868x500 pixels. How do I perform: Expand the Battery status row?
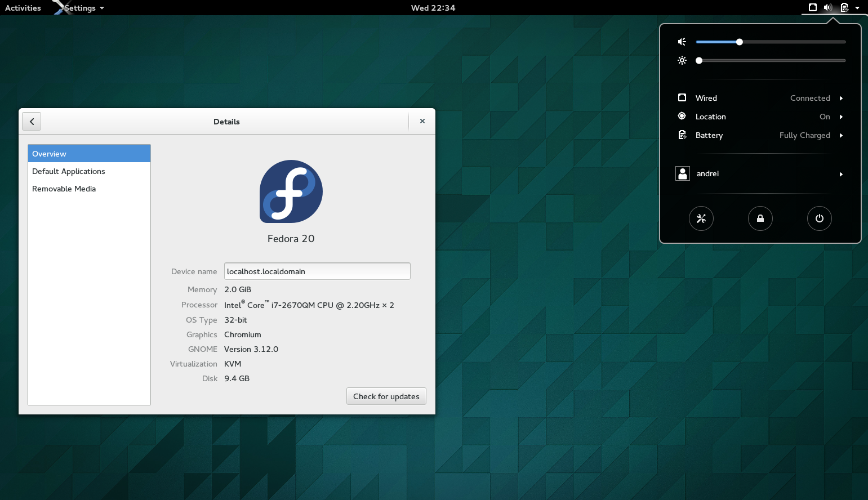click(x=804, y=135)
